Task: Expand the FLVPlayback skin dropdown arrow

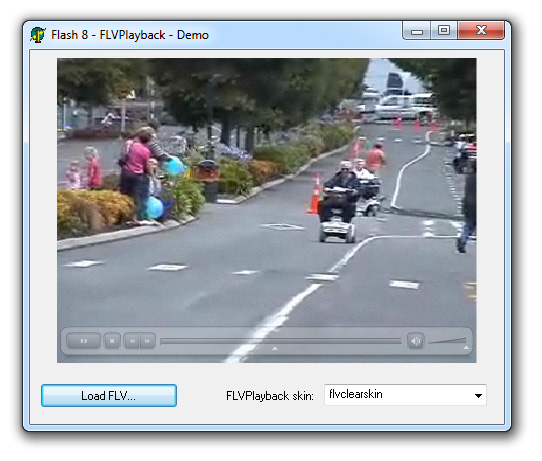Action: (x=478, y=395)
